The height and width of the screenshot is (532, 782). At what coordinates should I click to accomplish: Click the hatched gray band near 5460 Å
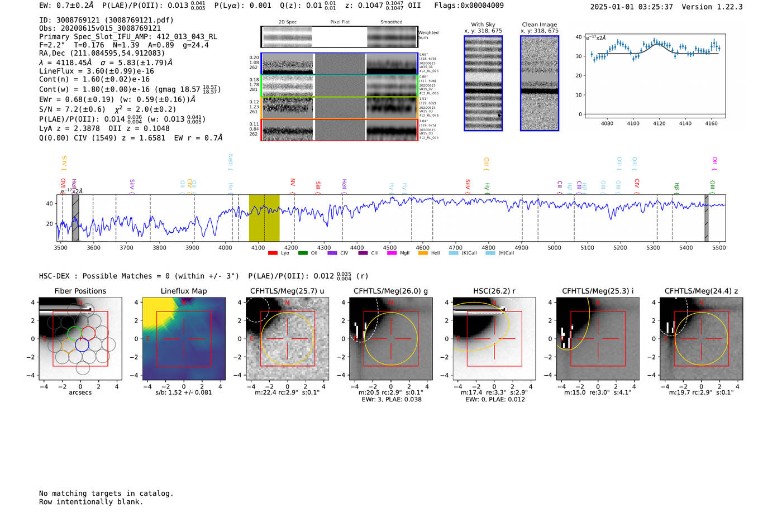pos(707,218)
